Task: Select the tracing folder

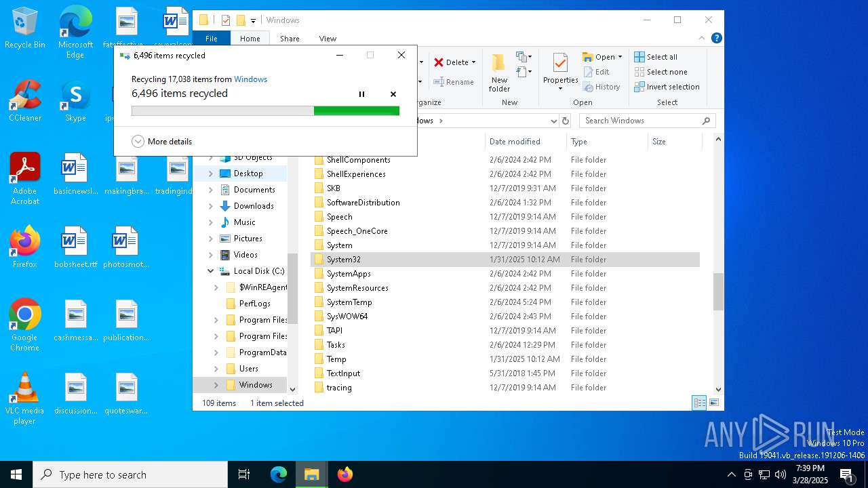Action: coord(339,388)
